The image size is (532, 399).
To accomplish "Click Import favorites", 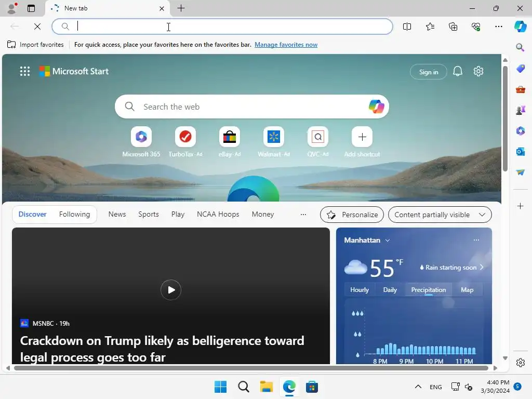I will click(35, 45).
